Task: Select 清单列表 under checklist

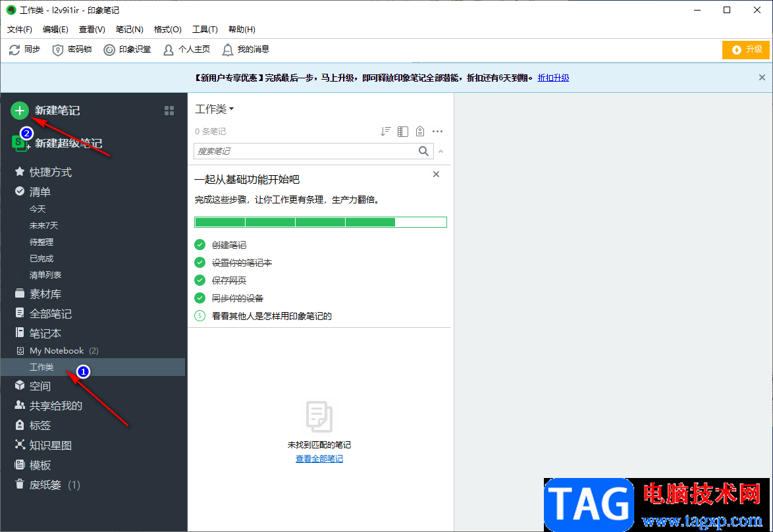Action: click(x=45, y=275)
